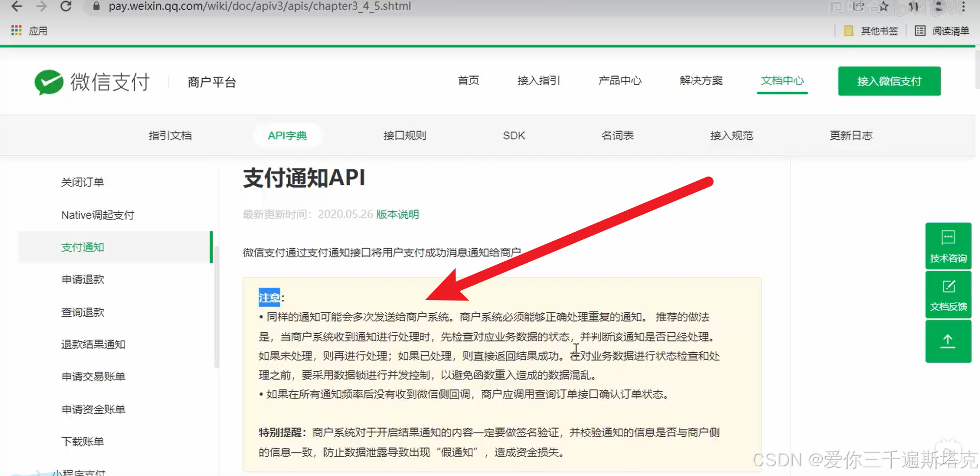Image resolution: width=980 pixels, height=476 pixels.
Task: Click the browser back arrow
Action: tap(16, 7)
